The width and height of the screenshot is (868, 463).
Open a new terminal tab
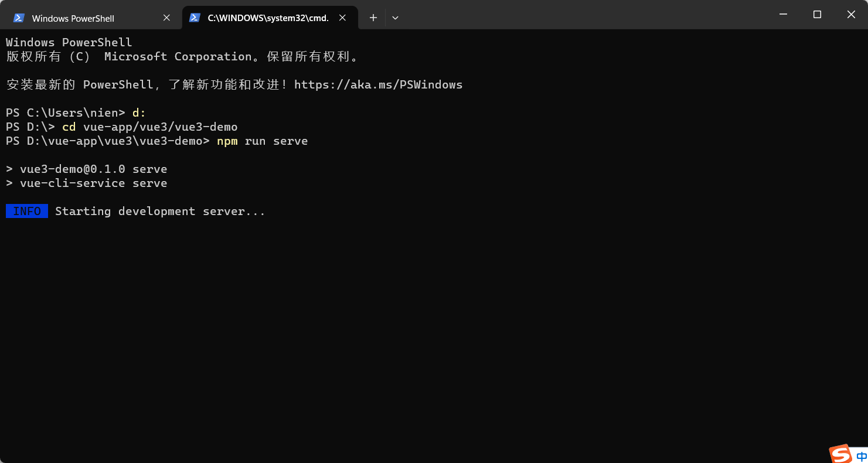point(373,18)
